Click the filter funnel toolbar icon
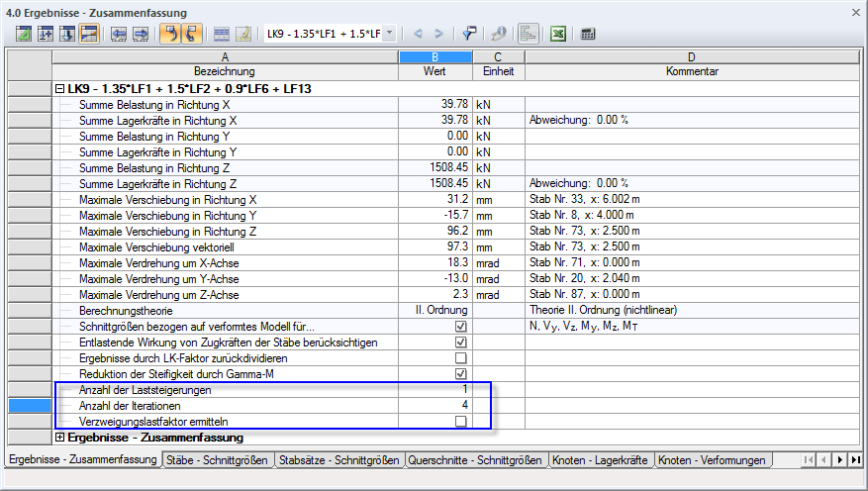 (x=469, y=34)
